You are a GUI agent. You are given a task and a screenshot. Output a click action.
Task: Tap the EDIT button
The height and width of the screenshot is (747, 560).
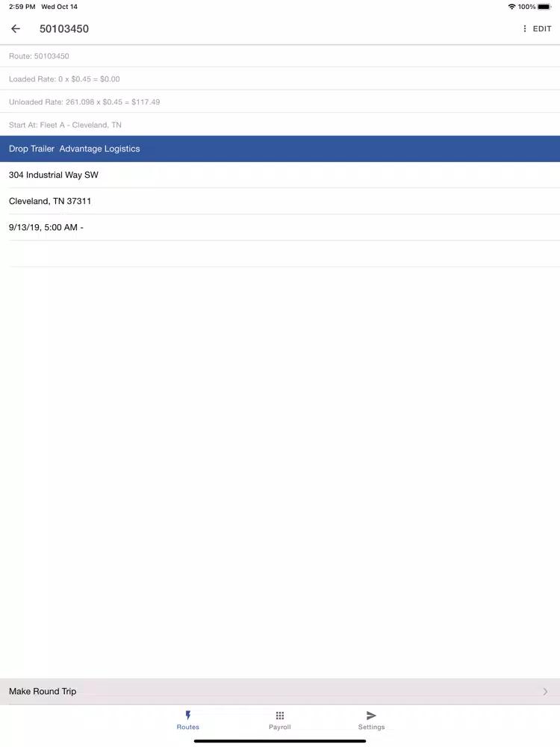542,28
